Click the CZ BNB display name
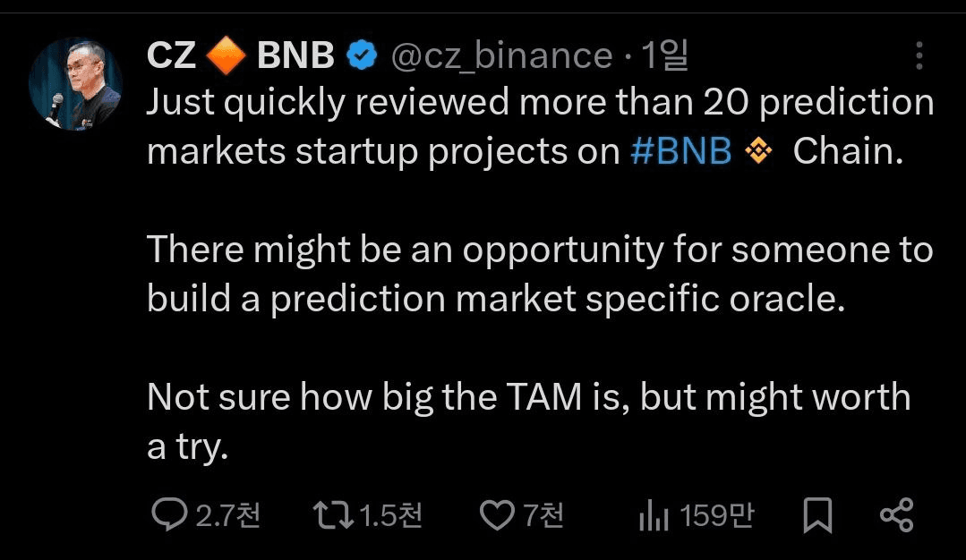This screenshot has width=966, height=560. 240,57
